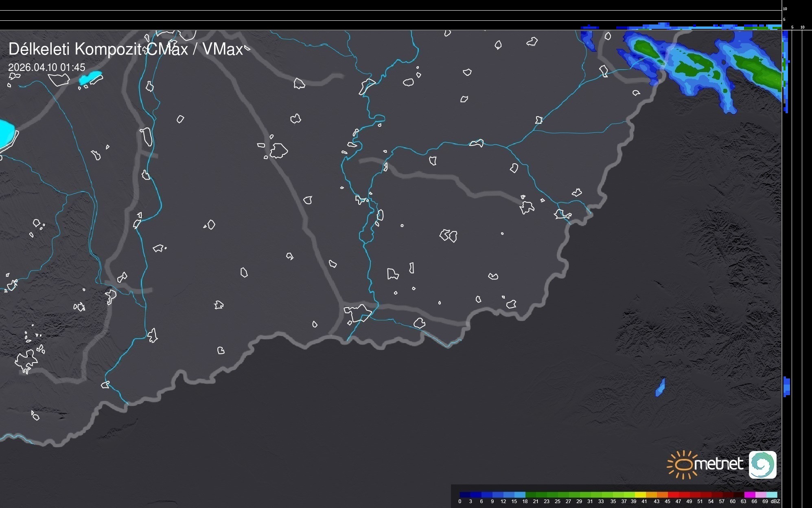The height and width of the screenshot is (508, 812).
Task: Pick the yellow 39 dBZ legend swatch
Action: coord(640,495)
